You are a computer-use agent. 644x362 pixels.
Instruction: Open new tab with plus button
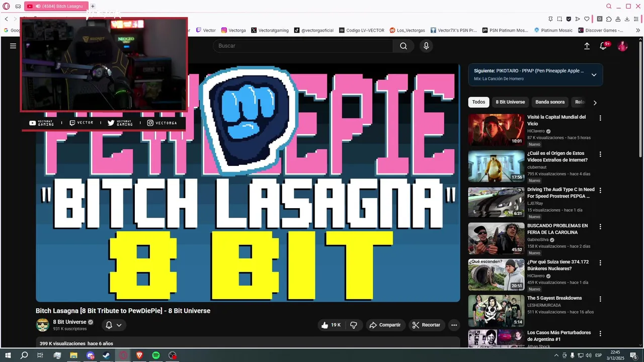93,6
